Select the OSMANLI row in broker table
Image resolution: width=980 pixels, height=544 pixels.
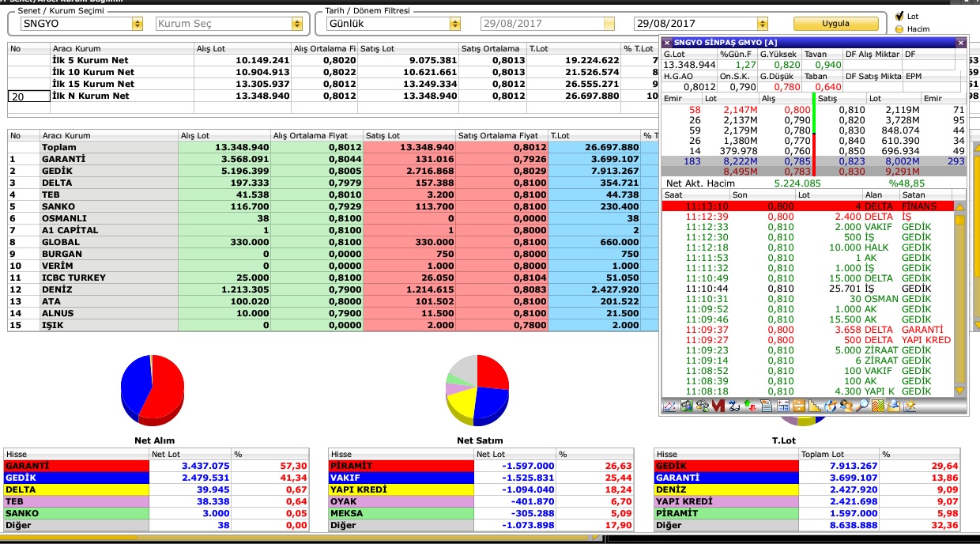click(x=332, y=218)
